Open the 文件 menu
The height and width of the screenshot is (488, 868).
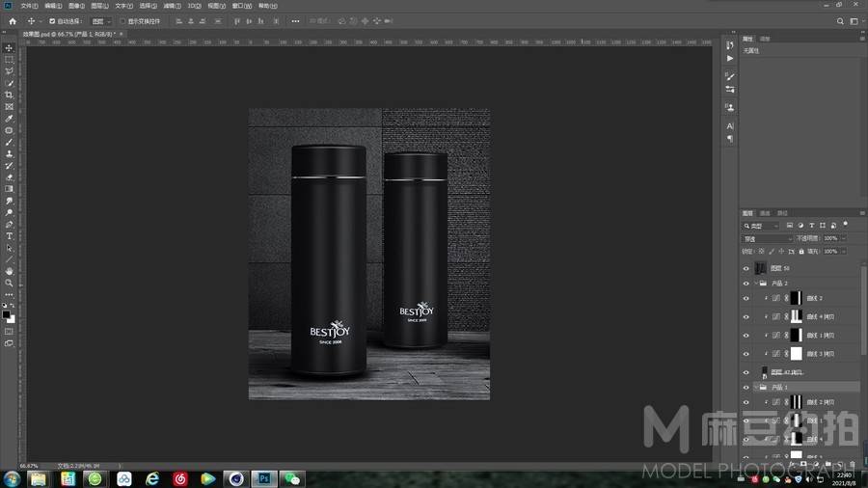tap(29, 6)
